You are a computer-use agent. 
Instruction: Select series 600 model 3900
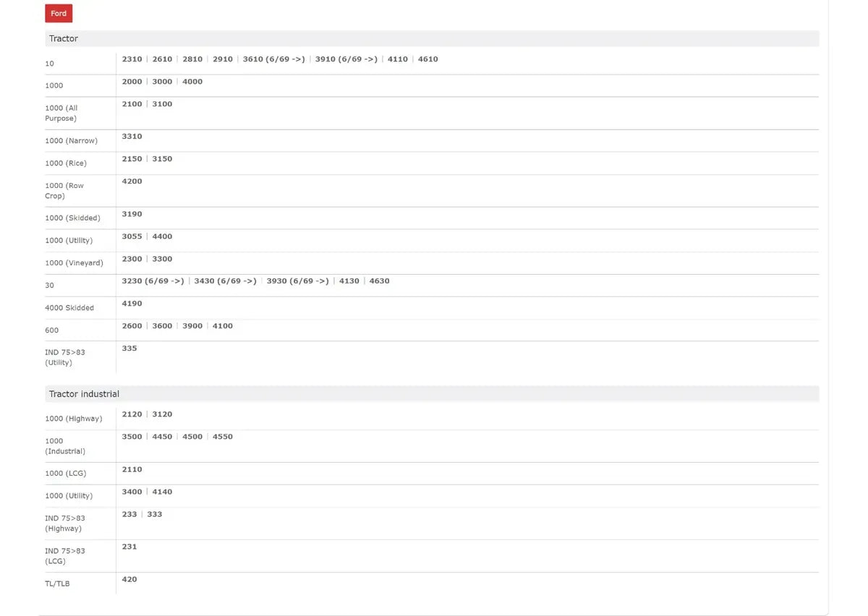click(x=193, y=326)
